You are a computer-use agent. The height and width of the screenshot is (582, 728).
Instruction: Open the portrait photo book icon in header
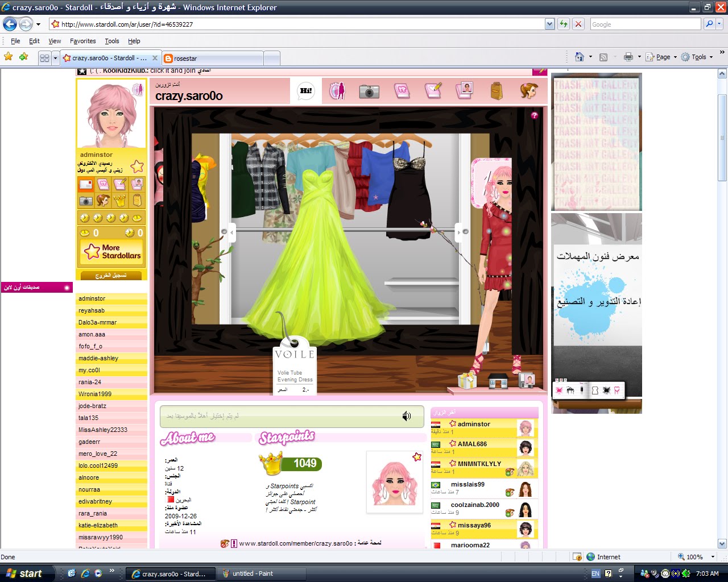click(x=465, y=91)
